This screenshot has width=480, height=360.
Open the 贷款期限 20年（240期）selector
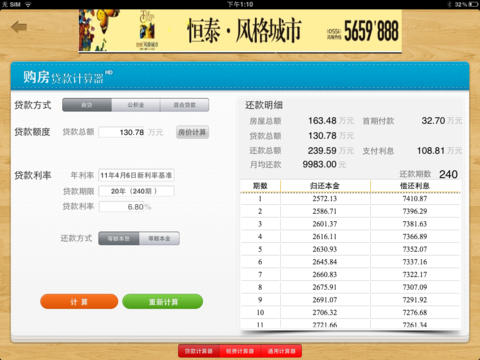[136, 191]
